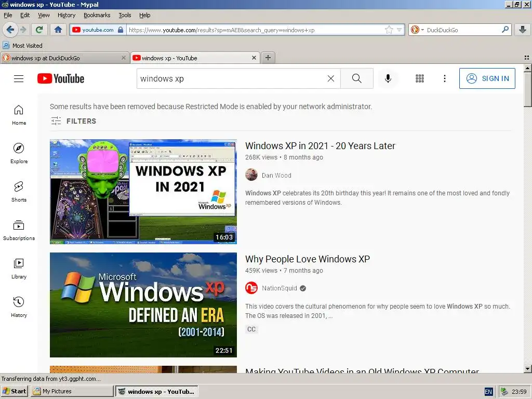Open the Tools menu
The height and width of the screenshot is (399, 532).
click(125, 15)
